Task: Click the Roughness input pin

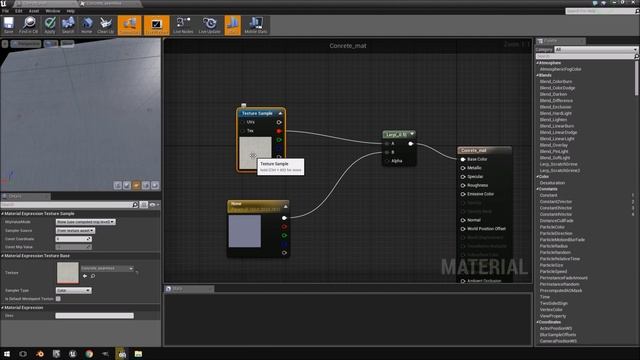Action: point(463,185)
